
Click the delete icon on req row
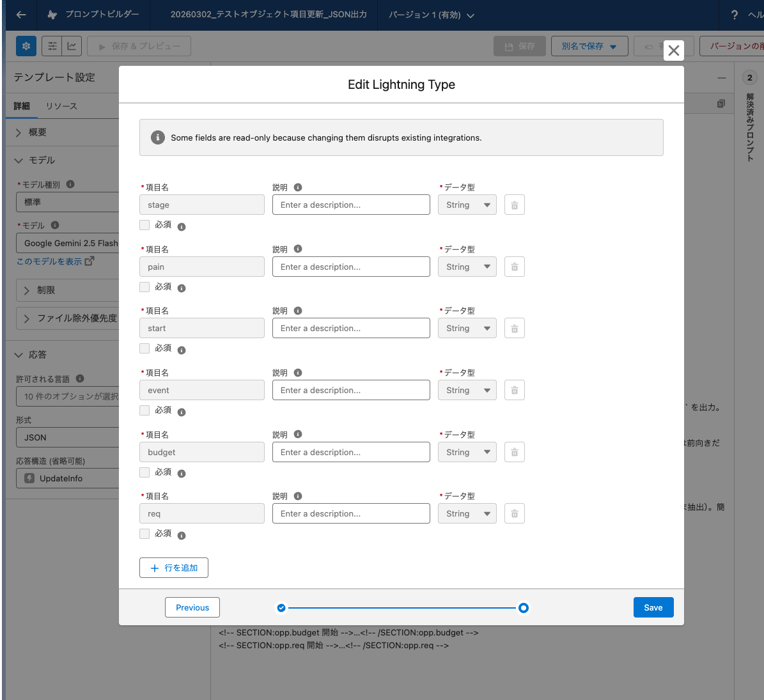point(514,514)
